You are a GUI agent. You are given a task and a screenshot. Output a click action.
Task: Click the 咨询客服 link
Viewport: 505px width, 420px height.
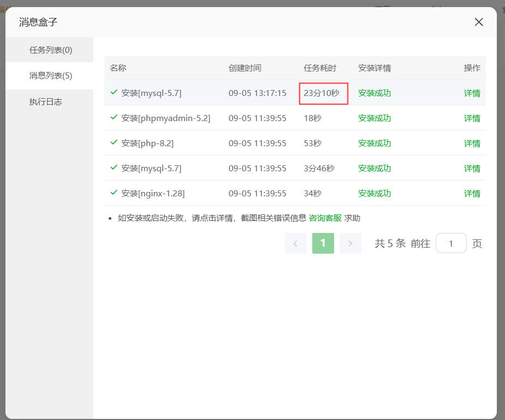tap(325, 218)
